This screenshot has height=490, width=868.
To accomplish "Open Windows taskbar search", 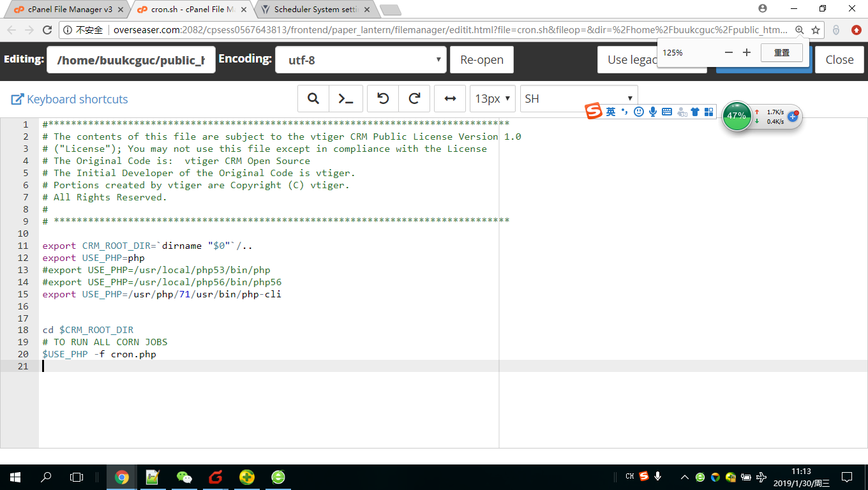I will 46,477.
